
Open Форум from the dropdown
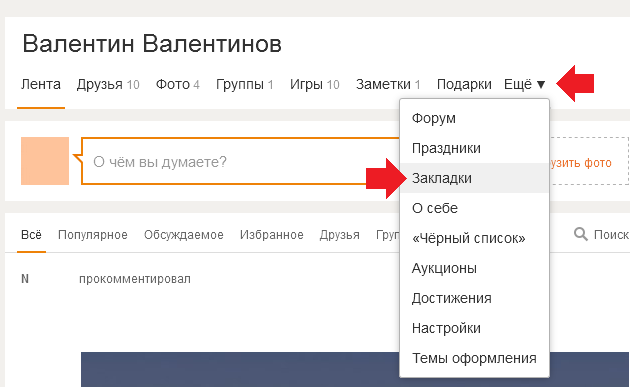475,118
